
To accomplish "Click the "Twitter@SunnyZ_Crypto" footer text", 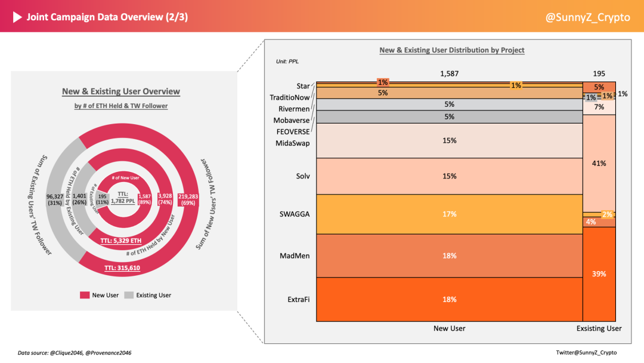I will click(x=586, y=352).
